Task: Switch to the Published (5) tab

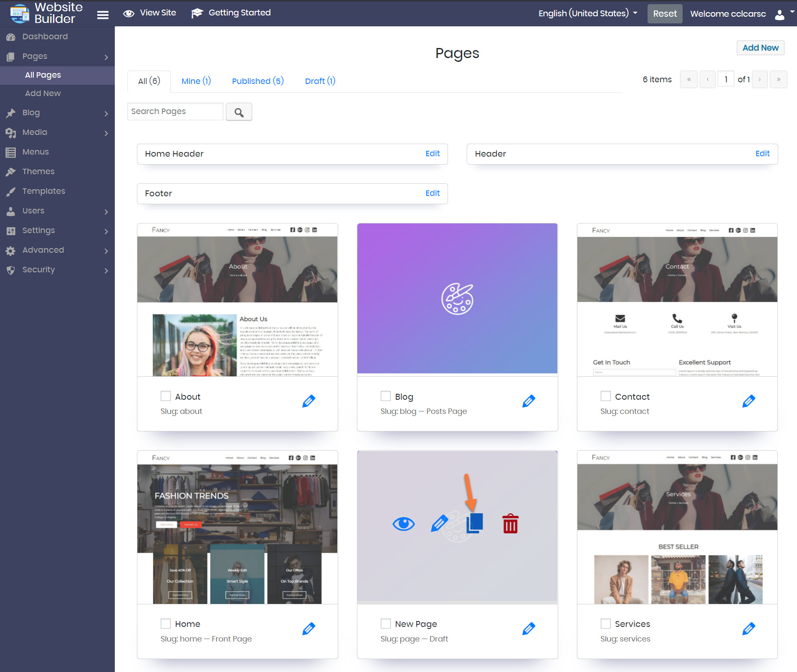Action: point(258,81)
